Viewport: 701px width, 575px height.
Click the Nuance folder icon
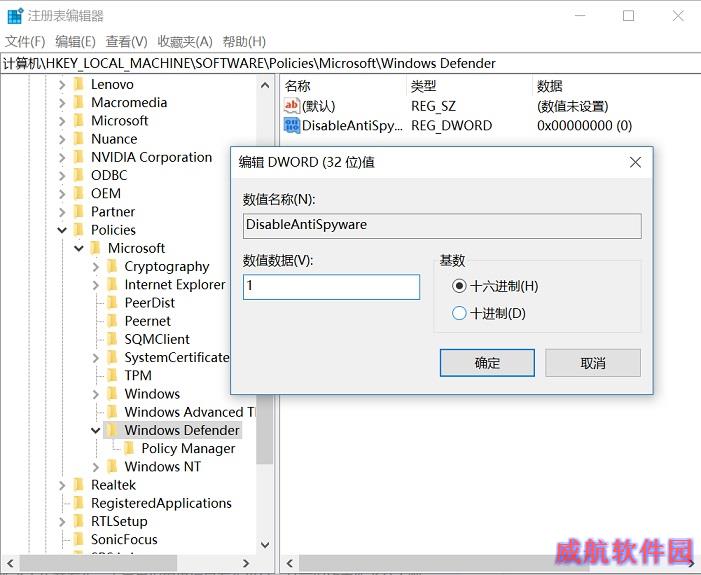(79, 139)
